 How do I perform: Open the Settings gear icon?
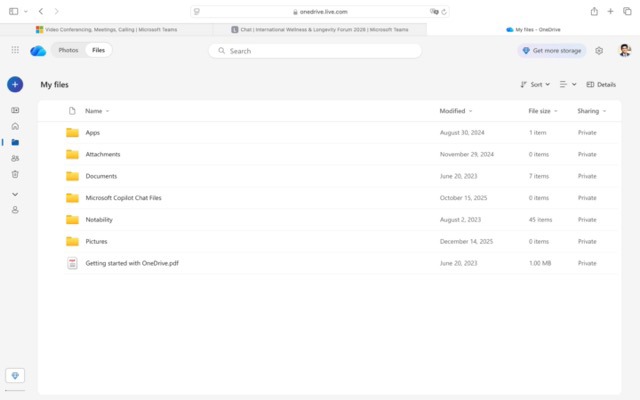(x=599, y=51)
